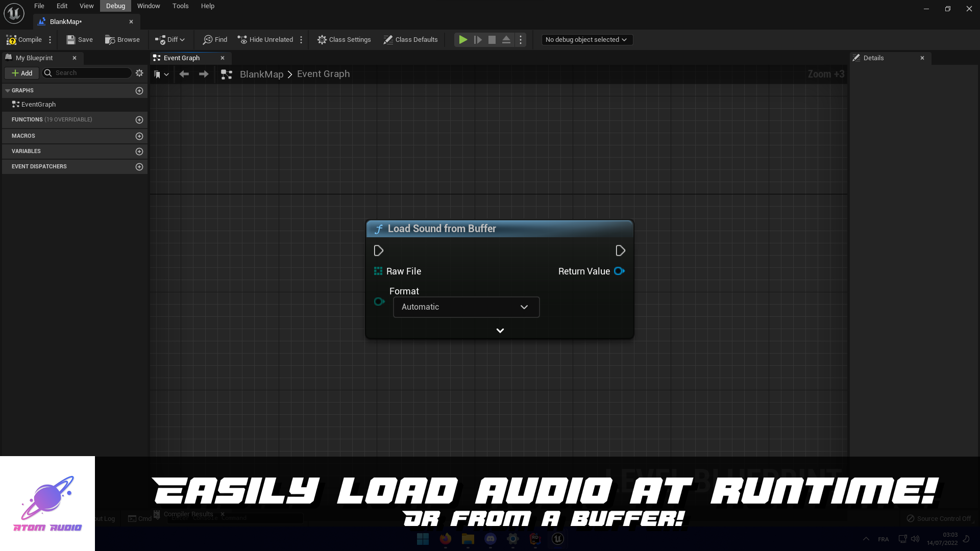Open Class Settings
This screenshot has height=551, width=980.
pyautogui.click(x=344, y=40)
